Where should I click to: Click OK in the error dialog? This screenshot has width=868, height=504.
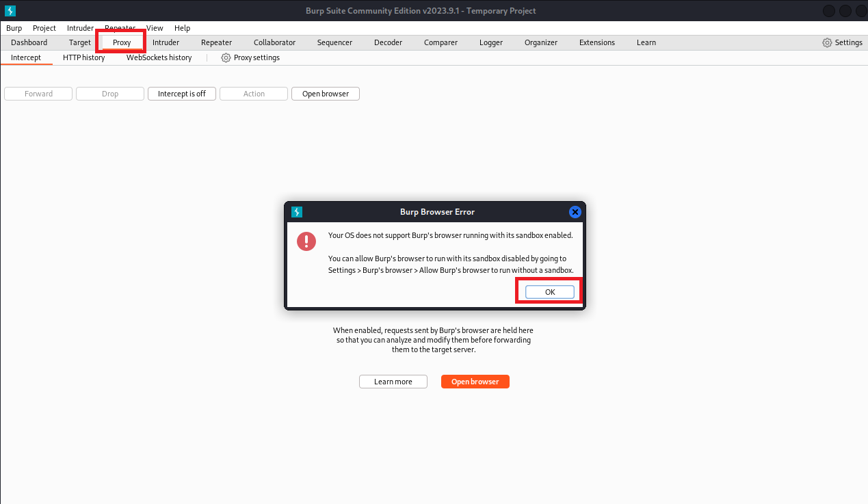coord(550,292)
